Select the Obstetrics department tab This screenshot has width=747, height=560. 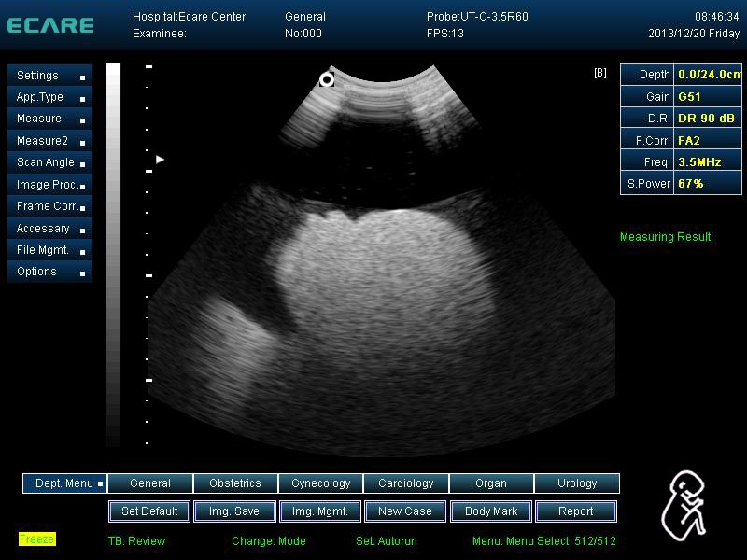click(235, 483)
